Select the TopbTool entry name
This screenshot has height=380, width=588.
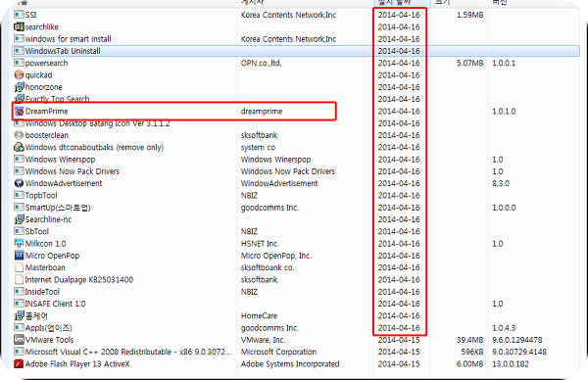[41, 195]
